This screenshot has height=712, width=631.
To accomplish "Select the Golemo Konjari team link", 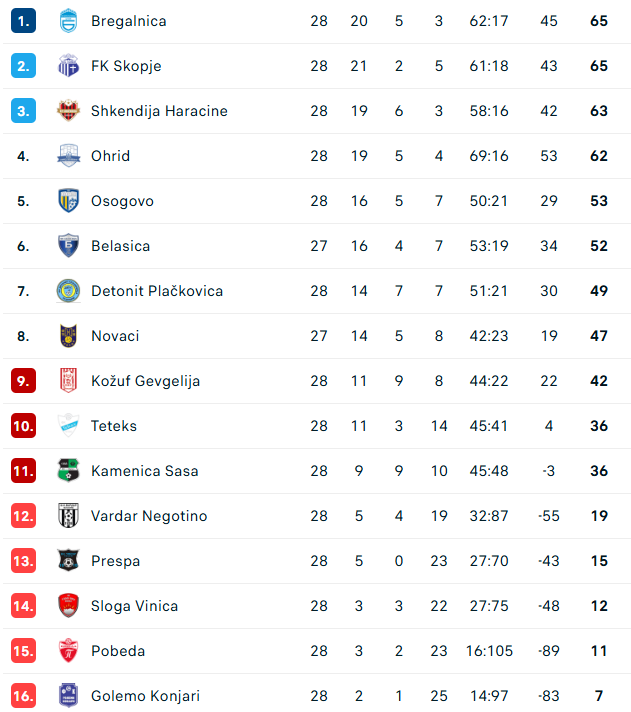I will [145, 696].
